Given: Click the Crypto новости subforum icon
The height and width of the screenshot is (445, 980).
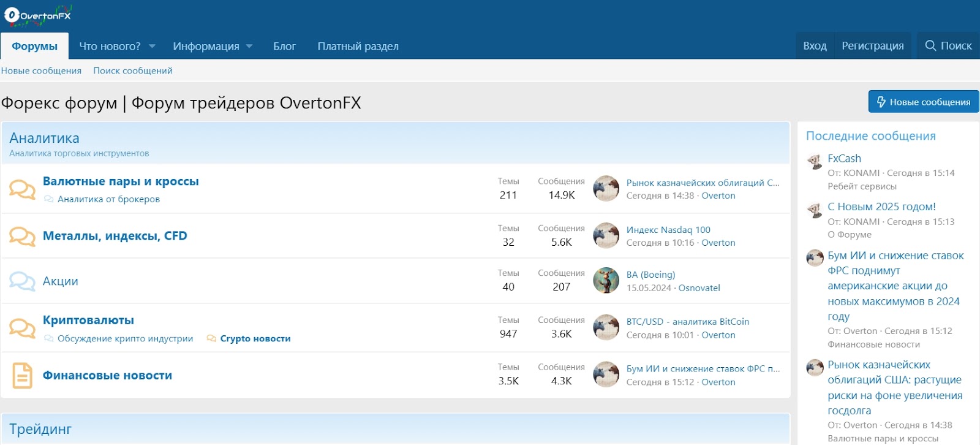Looking at the screenshot, I should (211, 338).
